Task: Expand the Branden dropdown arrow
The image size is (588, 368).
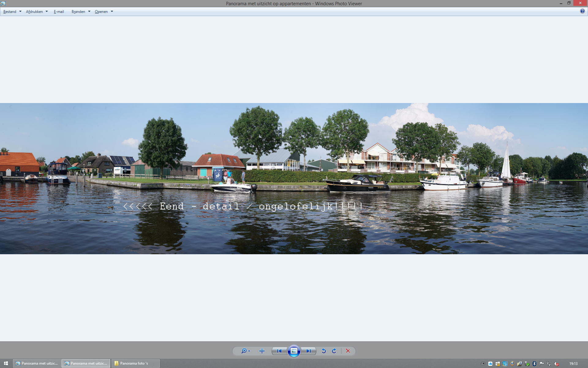Action: (89, 12)
